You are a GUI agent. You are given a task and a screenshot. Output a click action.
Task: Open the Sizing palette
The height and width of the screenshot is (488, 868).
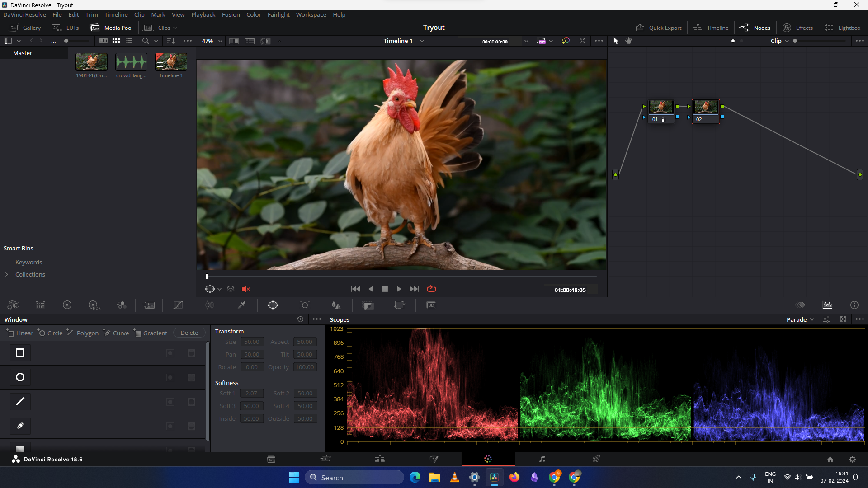(x=400, y=305)
